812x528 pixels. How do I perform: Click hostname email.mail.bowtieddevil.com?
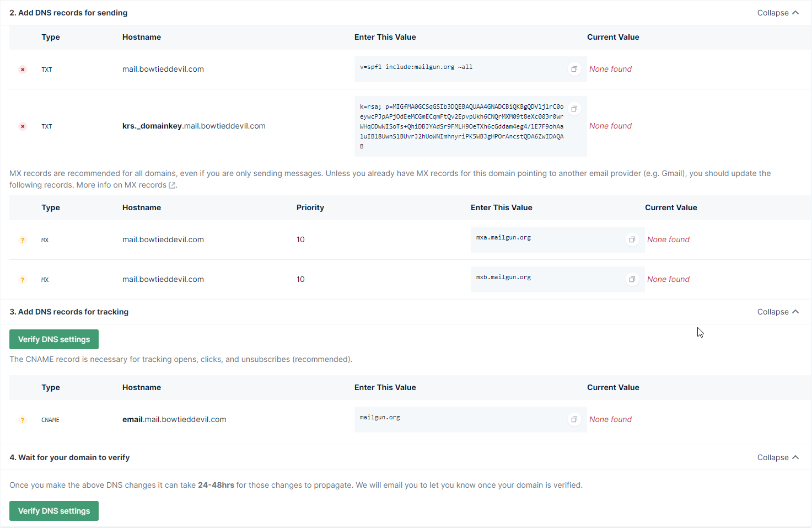[174, 419]
